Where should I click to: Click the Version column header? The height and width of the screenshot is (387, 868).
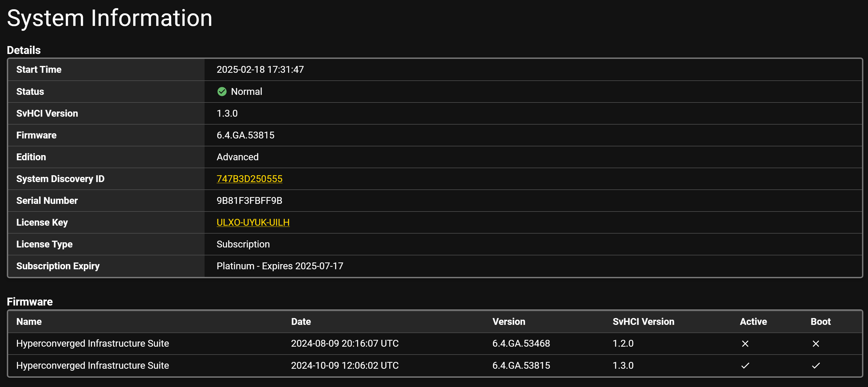509,322
